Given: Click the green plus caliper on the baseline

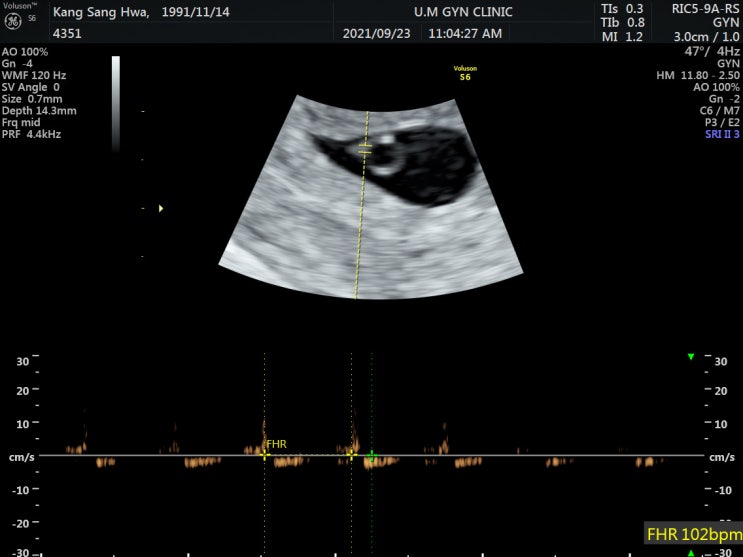Looking at the screenshot, I should (x=372, y=456).
